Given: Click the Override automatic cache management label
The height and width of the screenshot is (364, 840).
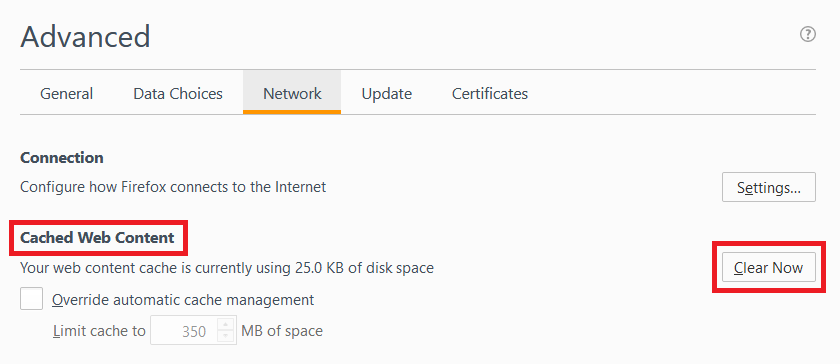Looking at the screenshot, I should coord(183,299).
